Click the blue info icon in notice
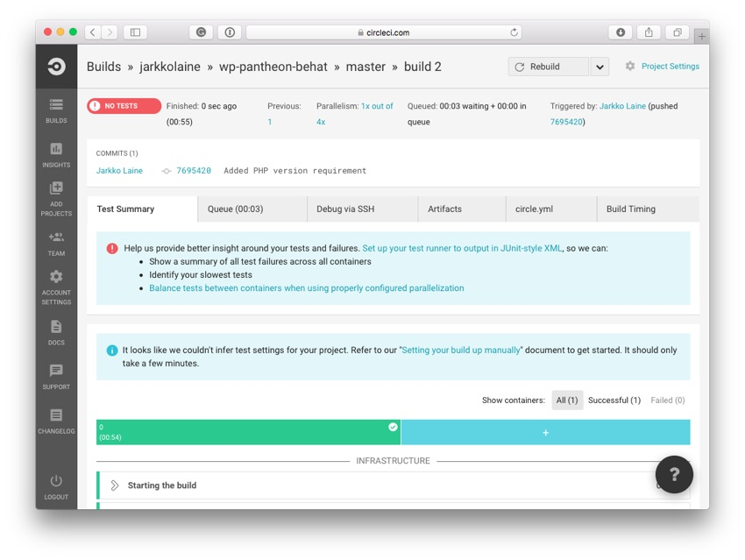This screenshot has width=745, height=560. click(x=112, y=351)
